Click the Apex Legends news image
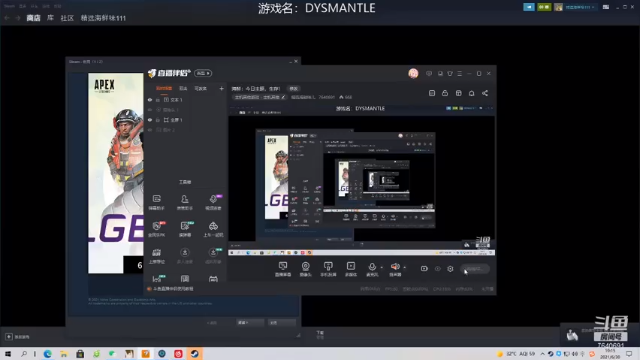 [x=116, y=173]
